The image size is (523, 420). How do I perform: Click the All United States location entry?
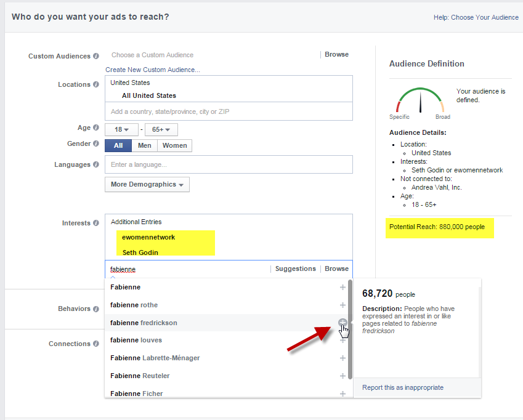point(148,95)
